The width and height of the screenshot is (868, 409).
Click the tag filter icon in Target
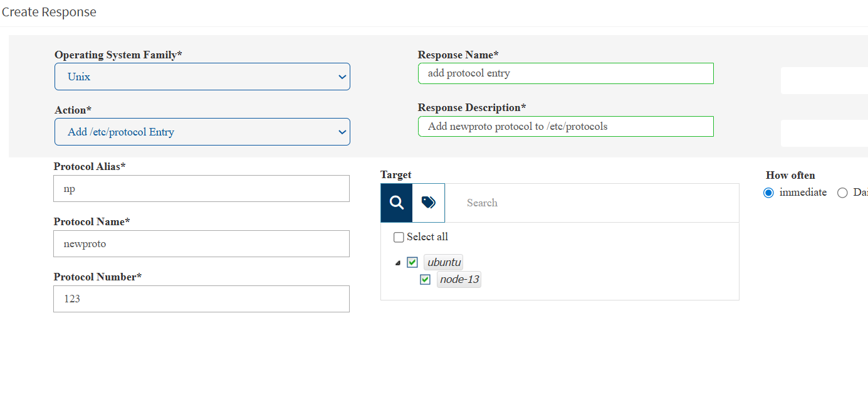(429, 203)
